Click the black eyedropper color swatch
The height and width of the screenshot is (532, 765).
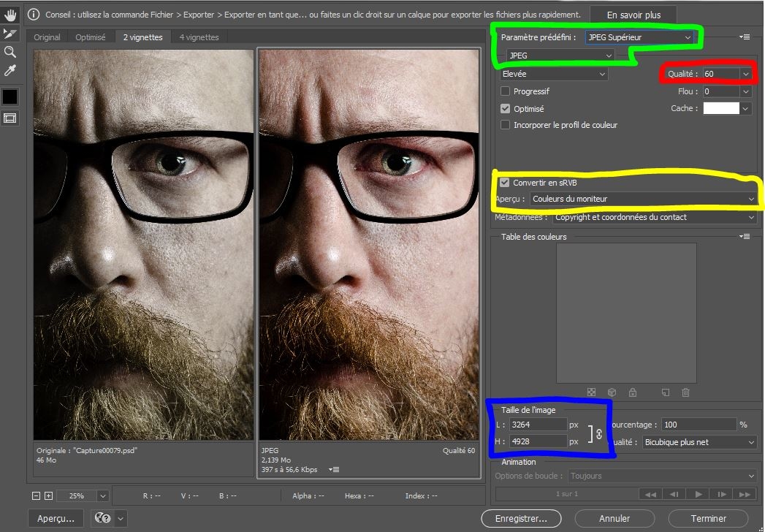click(10, 96)
